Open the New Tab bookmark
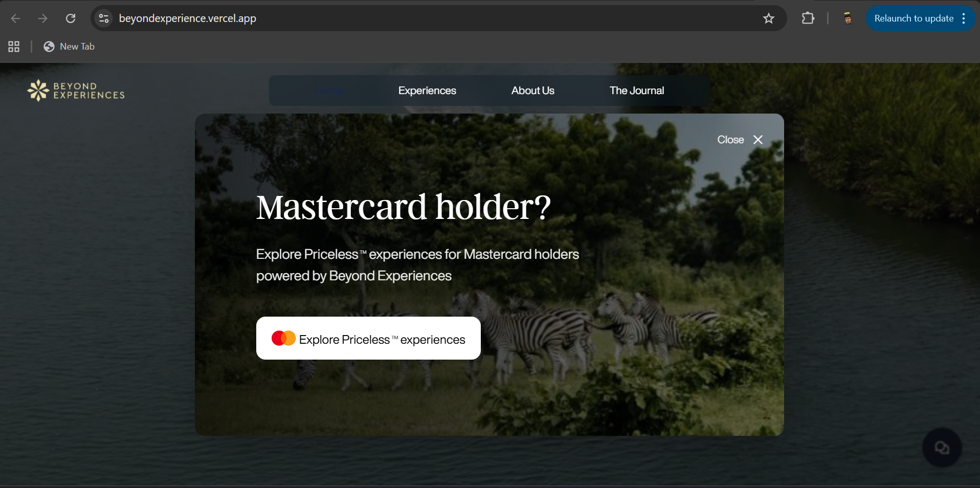 point(69,47)
